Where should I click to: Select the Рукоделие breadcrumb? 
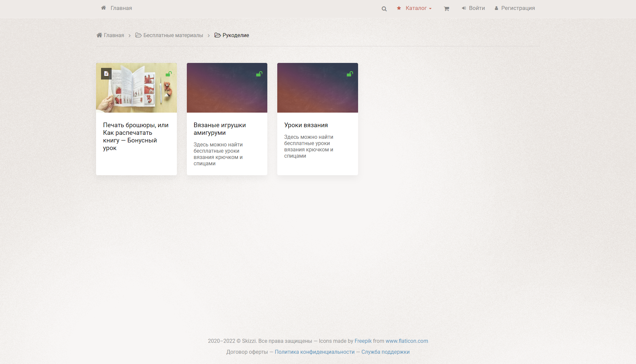236,35
